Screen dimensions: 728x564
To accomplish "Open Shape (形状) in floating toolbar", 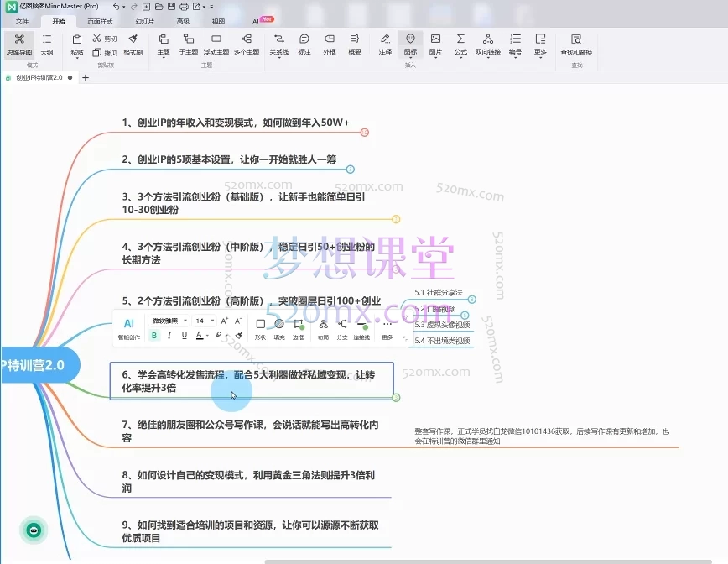I will pyautogui.click(x=261, y=328).
